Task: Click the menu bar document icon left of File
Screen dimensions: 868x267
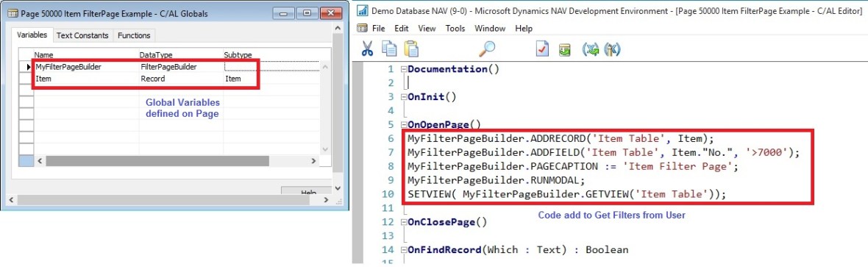Action: click(x=363, y=28)
